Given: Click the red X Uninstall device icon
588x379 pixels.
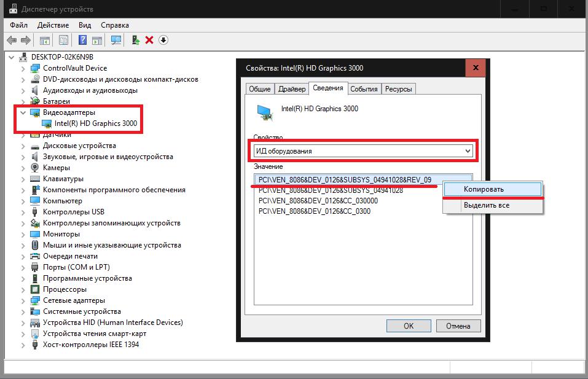Looking at the screenshot, I should (149, 40).
